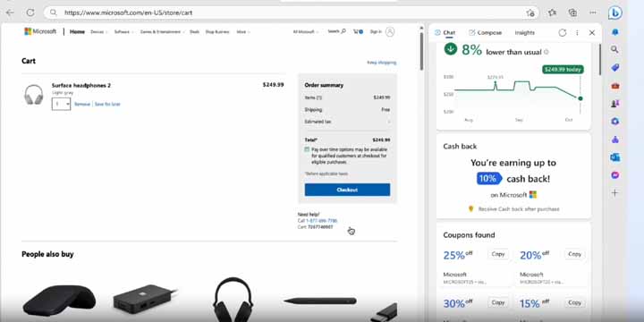Open the Microsoft 365 sidebar icon

[614, 122]
